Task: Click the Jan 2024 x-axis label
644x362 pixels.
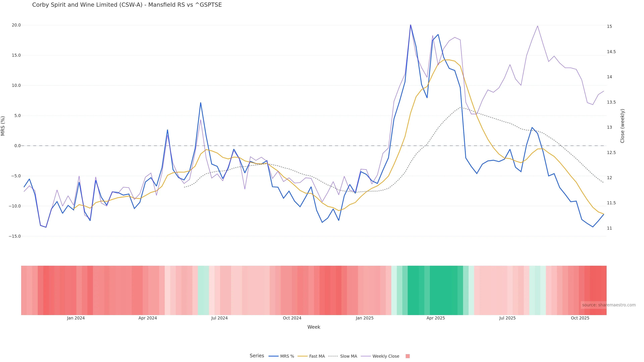Action: (76, 318)
